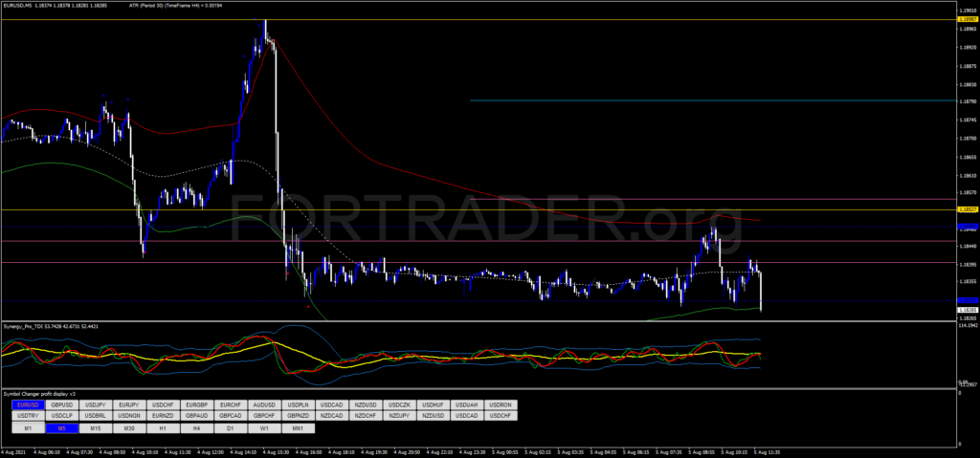The height and width of the screenshot is (458, 980).
Task: Load the GBPCAD pair
Action: point(231,415)
